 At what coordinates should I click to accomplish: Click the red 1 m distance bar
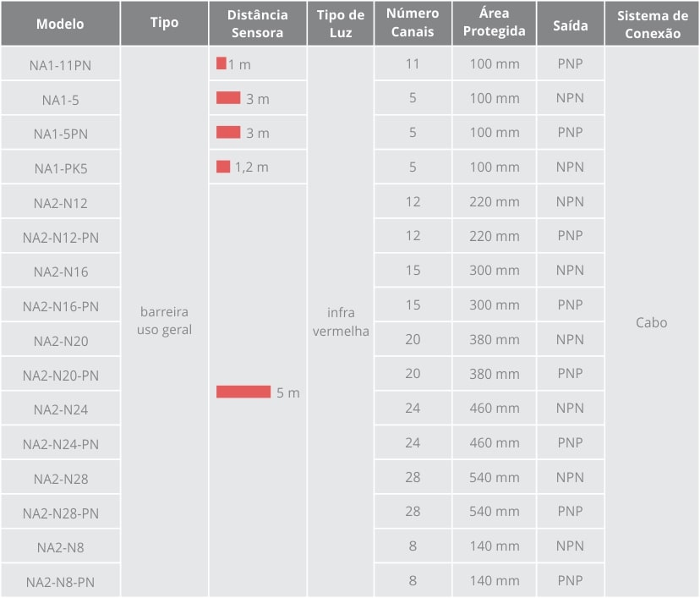point(221,63)
